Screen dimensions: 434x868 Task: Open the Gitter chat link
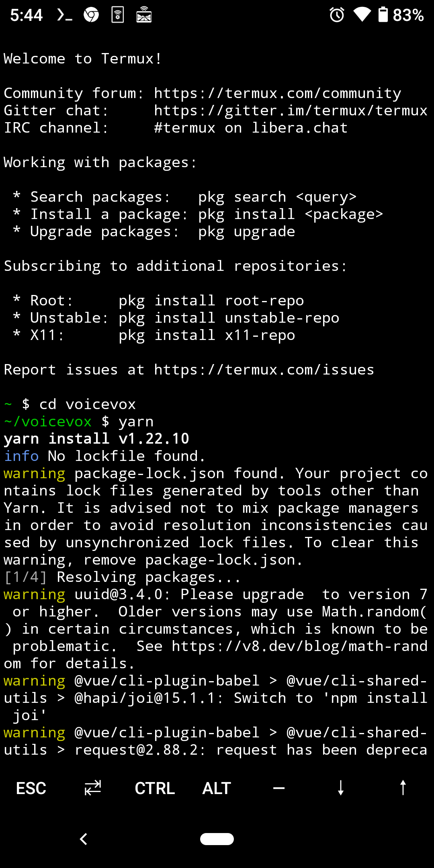[291, 110]
